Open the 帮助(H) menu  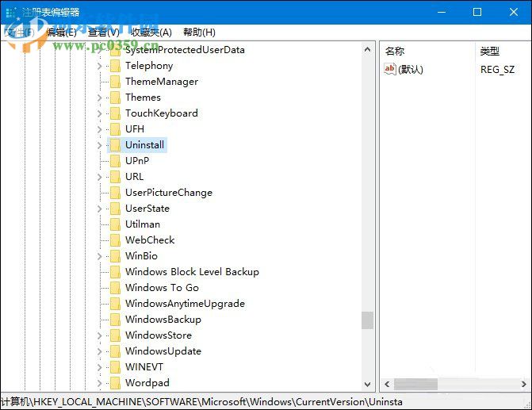[199, 33]
